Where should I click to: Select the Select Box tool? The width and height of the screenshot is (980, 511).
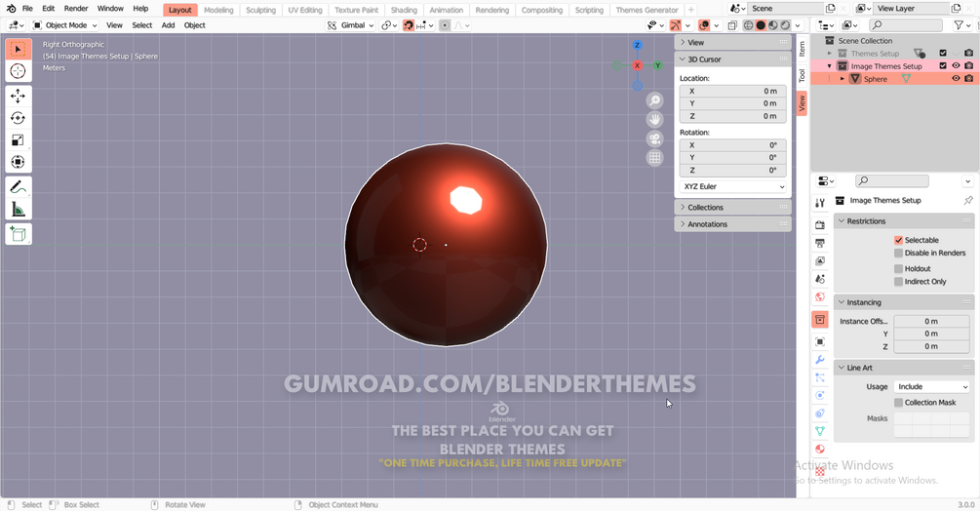19,50
